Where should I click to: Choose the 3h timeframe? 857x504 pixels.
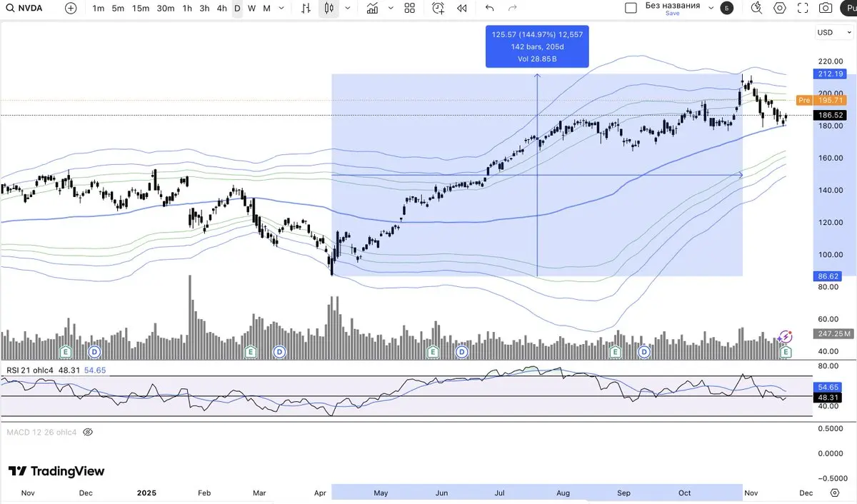click(x=204, y=9)
